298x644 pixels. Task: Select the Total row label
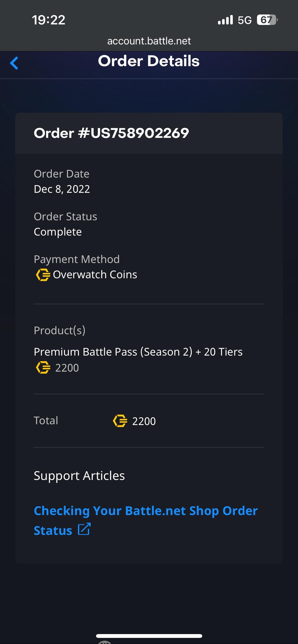(x=46, y=420)
